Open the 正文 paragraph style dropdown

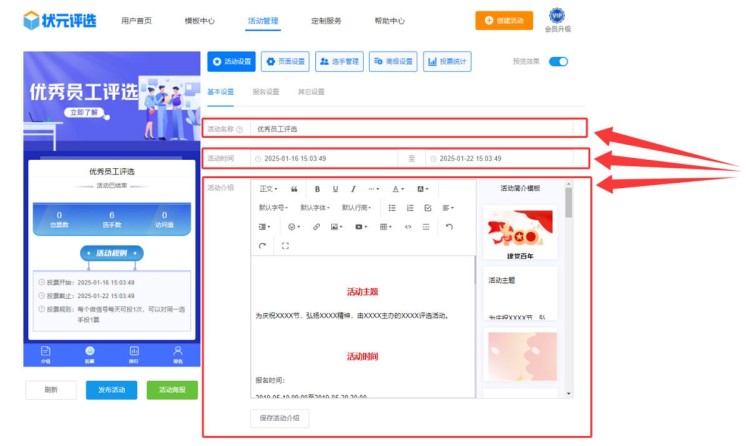pos(267,189)
